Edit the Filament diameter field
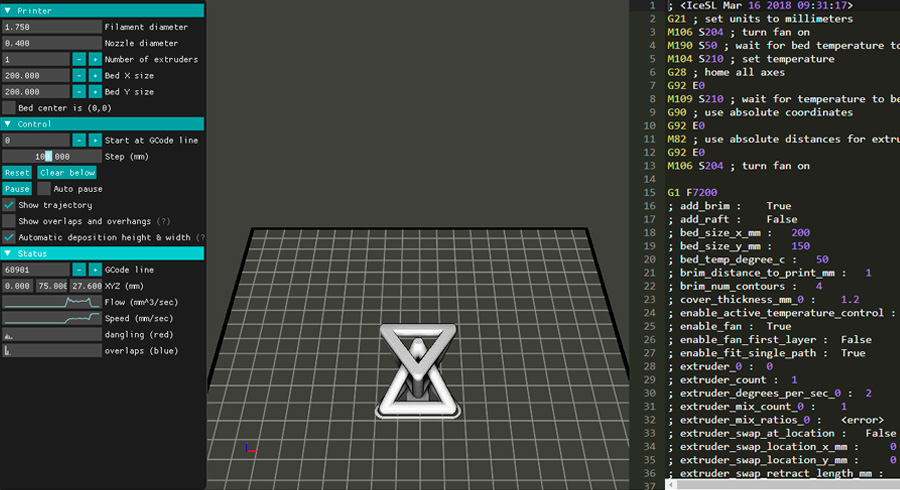The width and height of the screenshot is (900, 490). point(52,27)
